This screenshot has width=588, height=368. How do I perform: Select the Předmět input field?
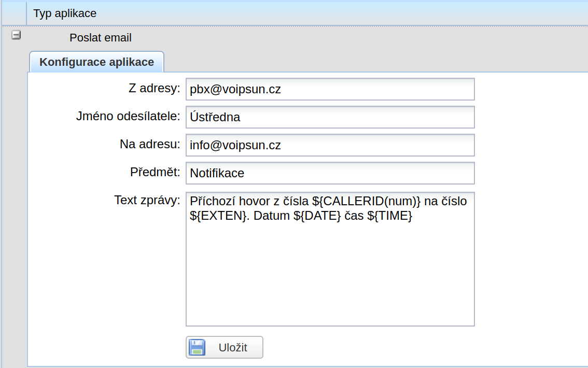[330, 173]
